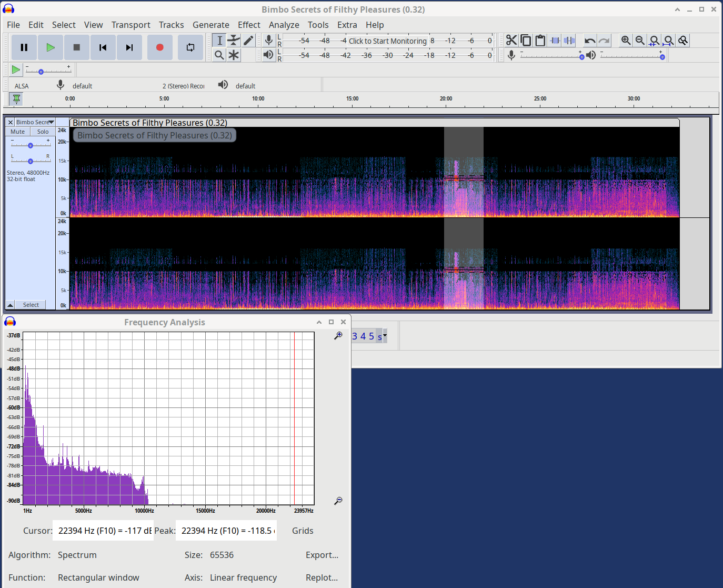This screenshot has height=588, width=723.
Task: Click the Replot... button
Action: point(322,577)
